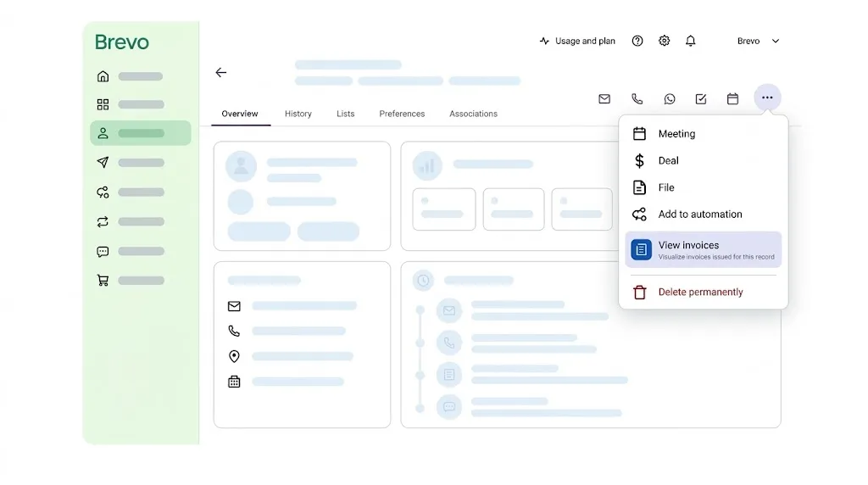This screenshot has width=868, height=485.
Task: Switch to the Associations tab
Action: [x=473, y=114]
